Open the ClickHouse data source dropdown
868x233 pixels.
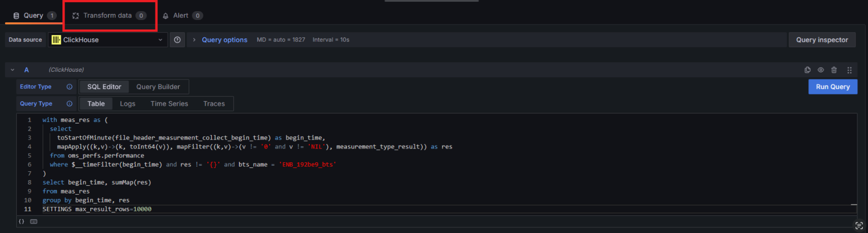(x=108, y=40)
